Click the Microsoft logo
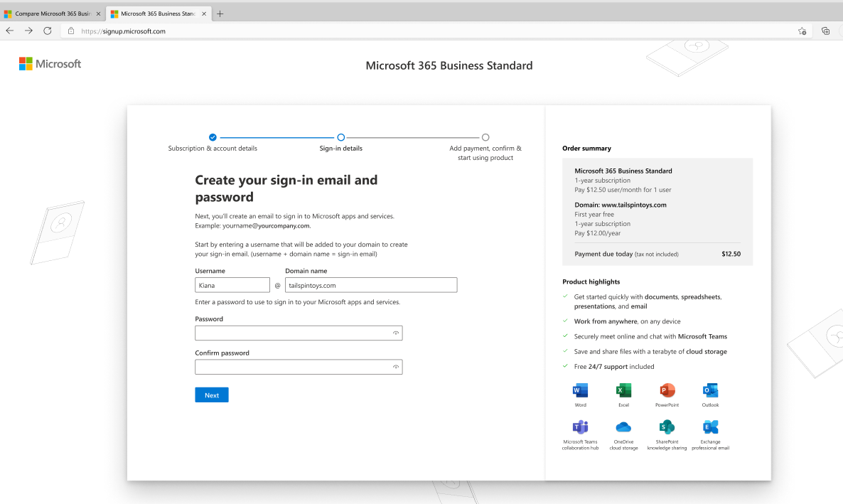 pyautogui.click(x=50, y=64)
